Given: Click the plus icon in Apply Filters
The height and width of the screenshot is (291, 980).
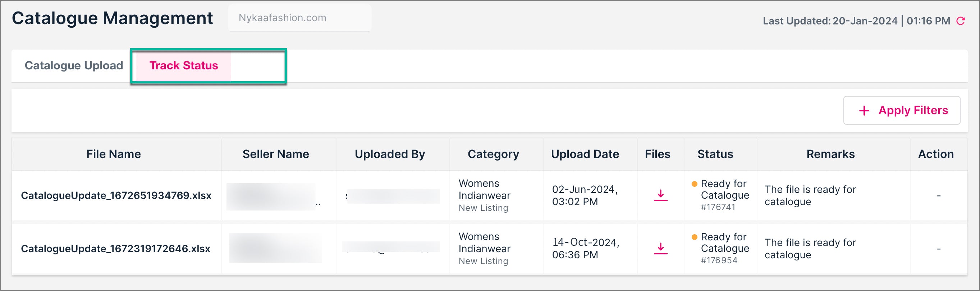Looking at the screenshot, I should [x=864, y=111].
